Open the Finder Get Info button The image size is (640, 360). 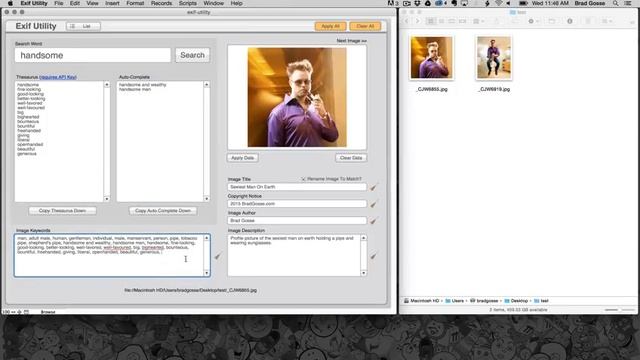coord(570,21)
